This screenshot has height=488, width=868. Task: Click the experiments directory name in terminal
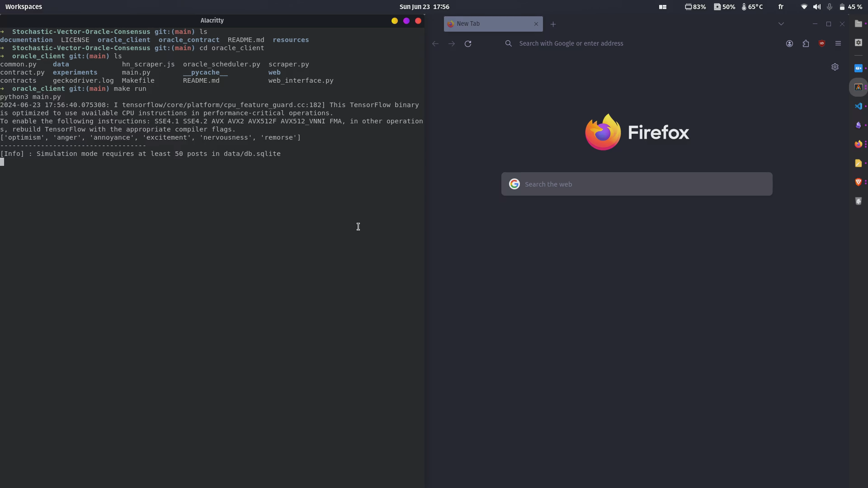tap(75, 72)
